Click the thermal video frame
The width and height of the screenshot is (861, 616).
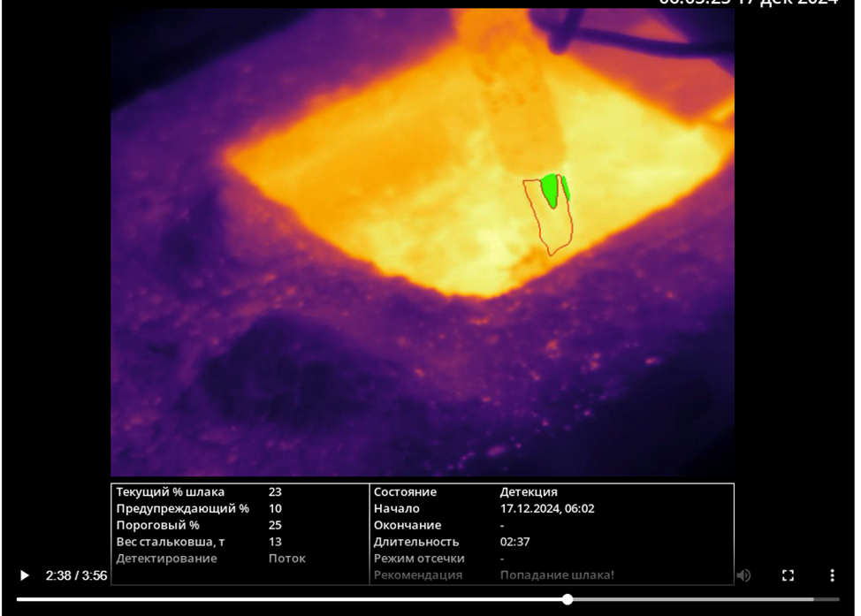[423, 242]
